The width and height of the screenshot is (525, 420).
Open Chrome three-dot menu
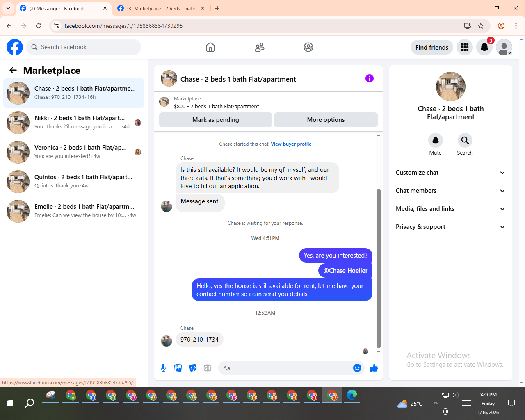516,26
